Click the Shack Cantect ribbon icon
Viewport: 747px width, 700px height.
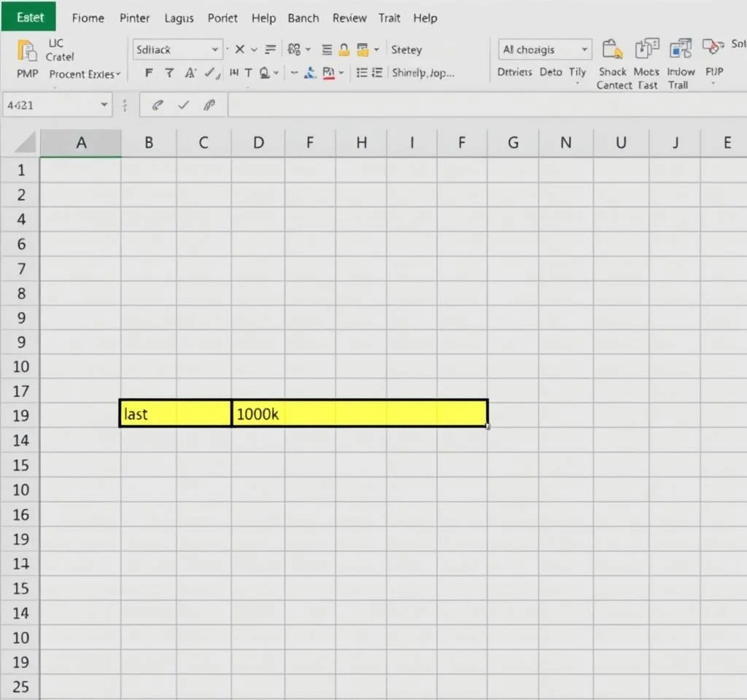click(612, 50)
